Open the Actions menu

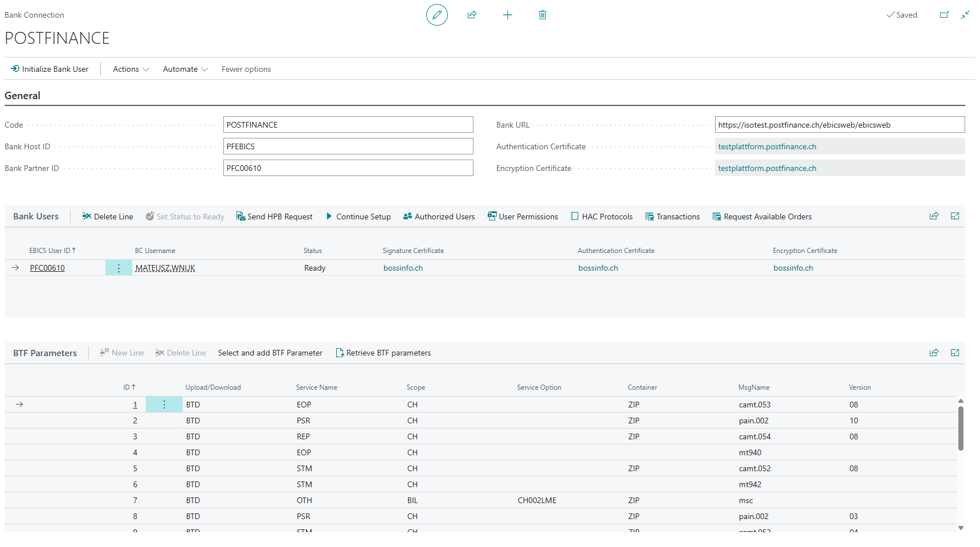131,69
